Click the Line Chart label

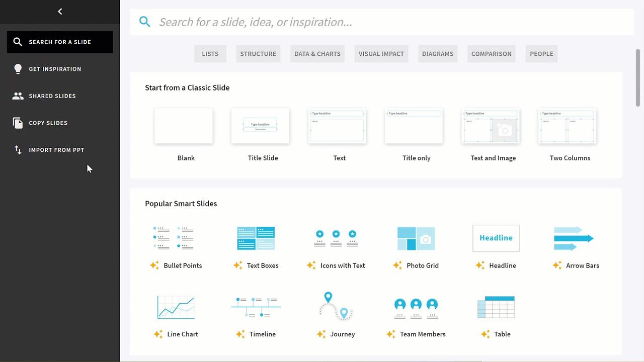coord(183,334)
